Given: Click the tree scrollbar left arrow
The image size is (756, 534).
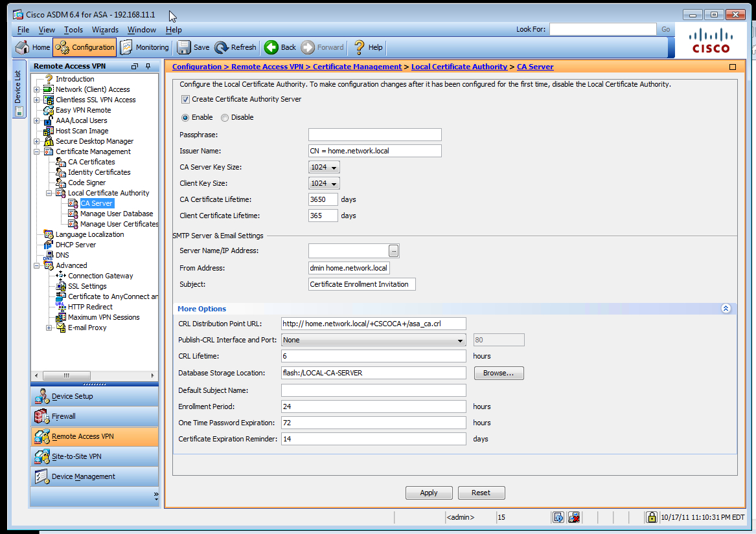Looking at the screenshot, I should [x=37, y=375].
